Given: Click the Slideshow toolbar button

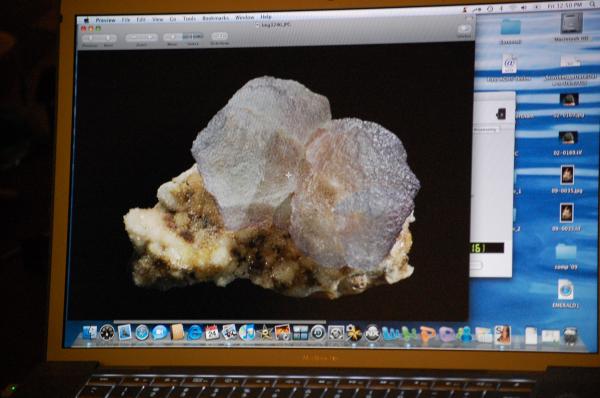Looking at the screenshot, I should 219,36.
